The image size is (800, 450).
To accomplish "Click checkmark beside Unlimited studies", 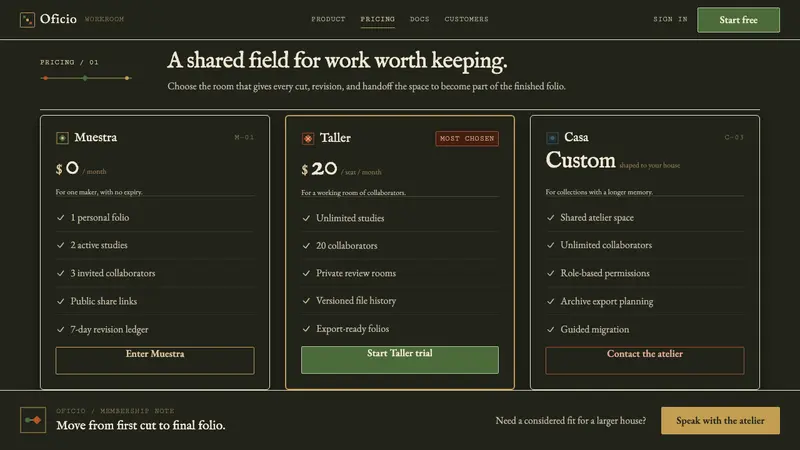I will point(306,218).
